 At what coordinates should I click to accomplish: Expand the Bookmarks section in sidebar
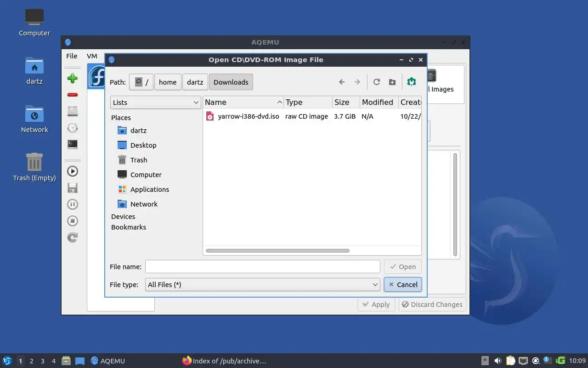point(129,227)
